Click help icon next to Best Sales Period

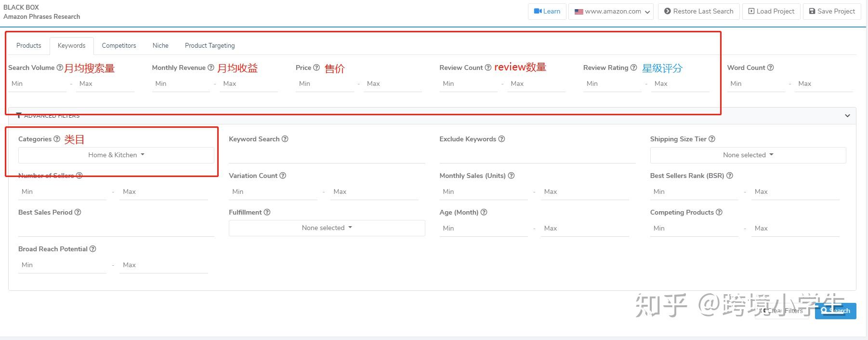click(78, 212)
